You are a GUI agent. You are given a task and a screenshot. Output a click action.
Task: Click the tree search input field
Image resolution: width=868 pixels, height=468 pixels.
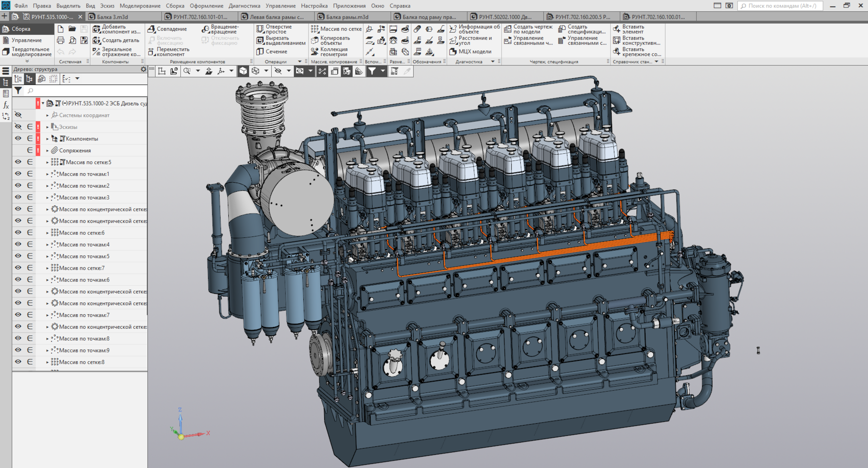click(x=85, y=91)
